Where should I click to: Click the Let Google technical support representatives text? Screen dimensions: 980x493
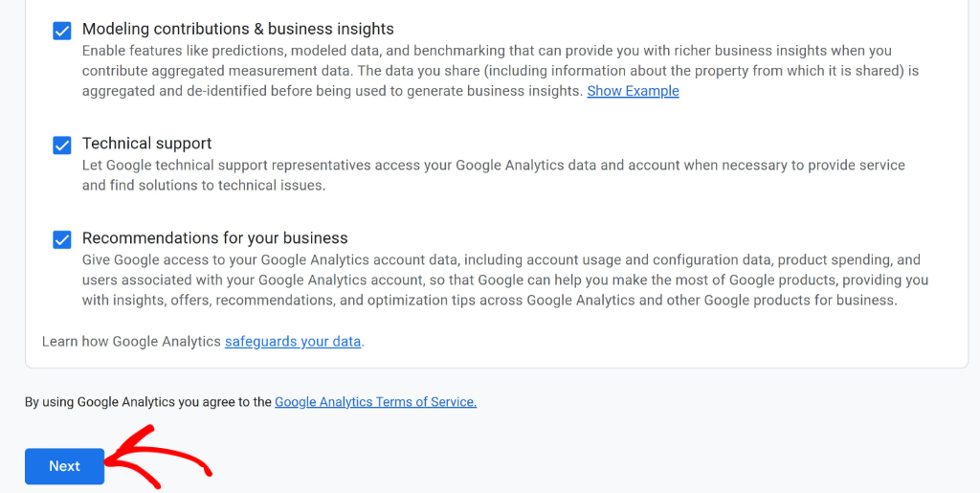pos(494,175)
